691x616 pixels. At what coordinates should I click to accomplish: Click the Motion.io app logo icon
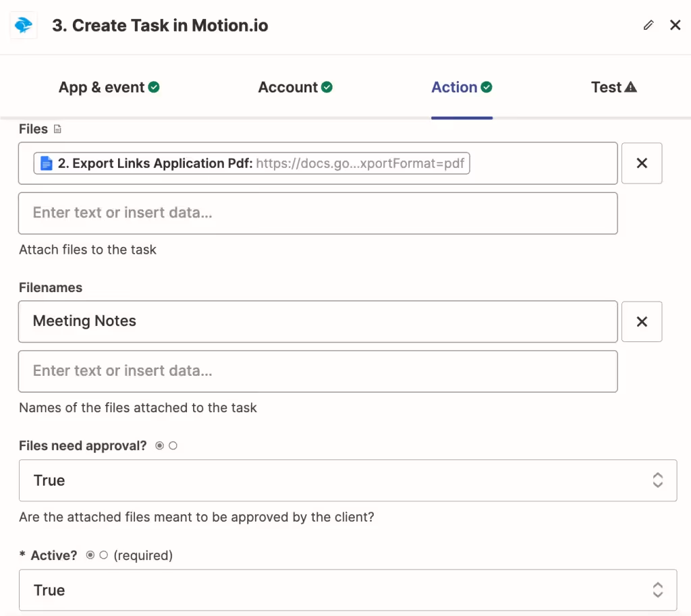24,26
